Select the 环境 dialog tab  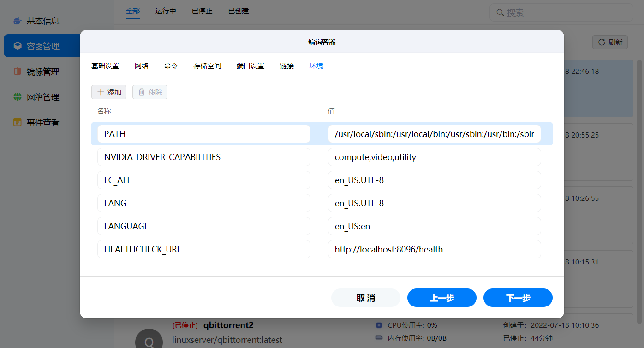coord(316,66)
